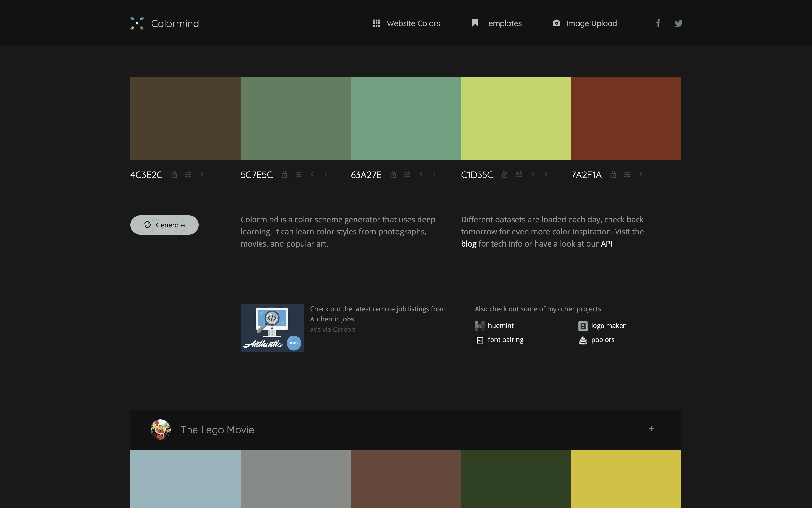This screenshot has width=812, height=508.
Task: Lock the C1D55C color
Action: pos(505,174)
